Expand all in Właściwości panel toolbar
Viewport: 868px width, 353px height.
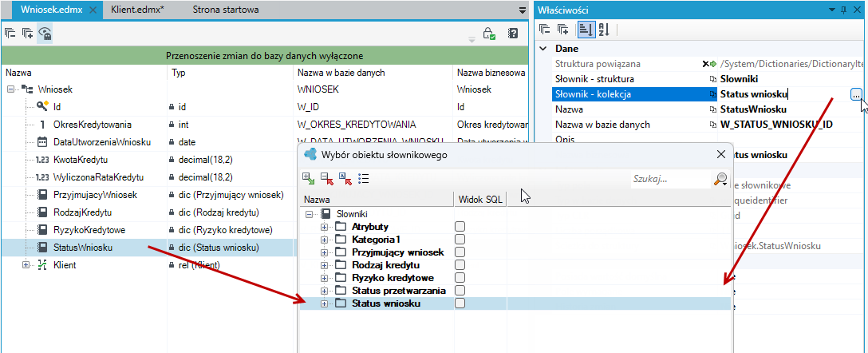pyautogui.click(x=563, y=30)
